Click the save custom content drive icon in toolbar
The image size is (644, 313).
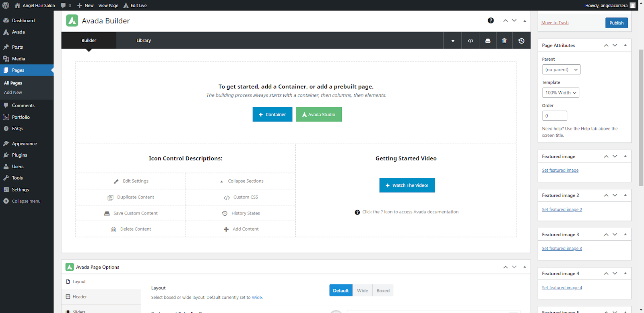click(488, 41)
